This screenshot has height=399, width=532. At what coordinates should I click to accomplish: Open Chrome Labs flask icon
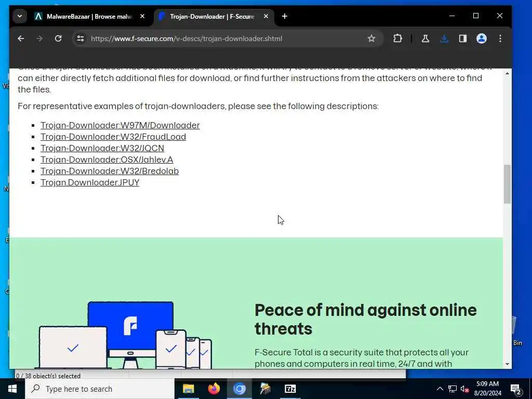(425, 38)
